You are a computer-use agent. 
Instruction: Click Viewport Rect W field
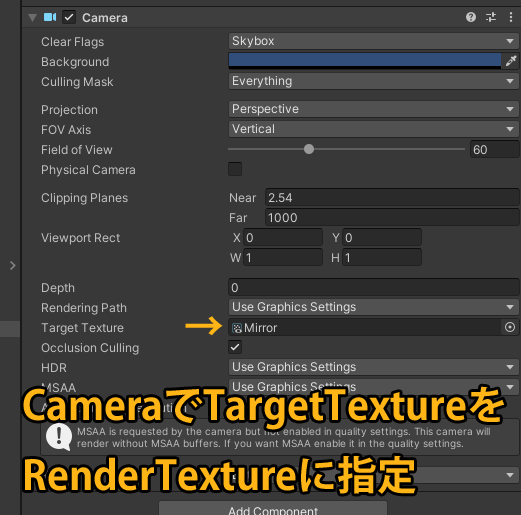[283, 257]
